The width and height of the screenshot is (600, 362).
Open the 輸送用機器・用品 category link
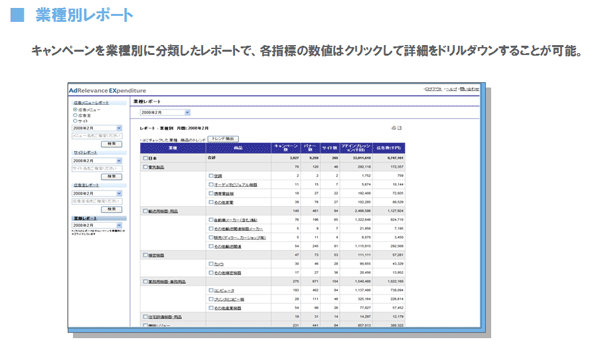(163, 211)
